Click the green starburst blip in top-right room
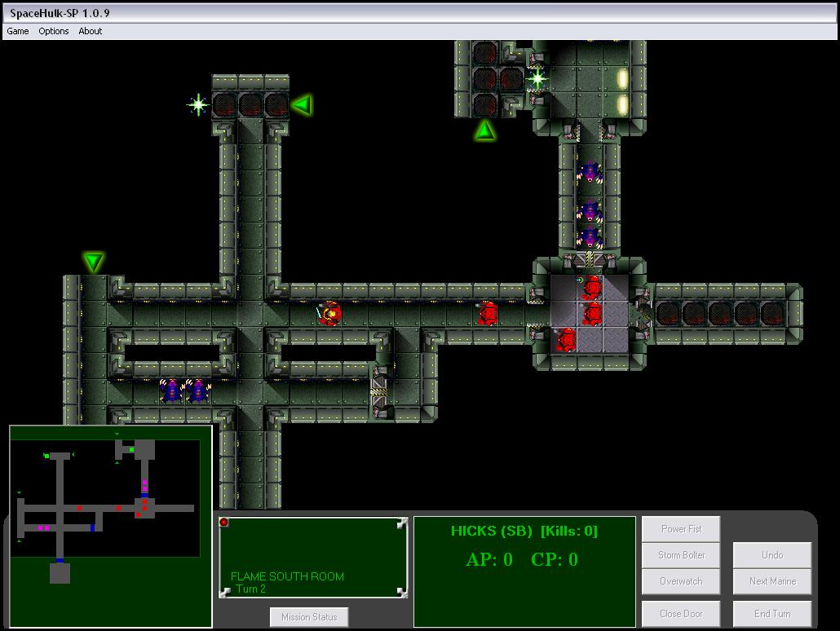Image resolution: width=840 pixels, height=631 pixels. (x=537, y=79)
